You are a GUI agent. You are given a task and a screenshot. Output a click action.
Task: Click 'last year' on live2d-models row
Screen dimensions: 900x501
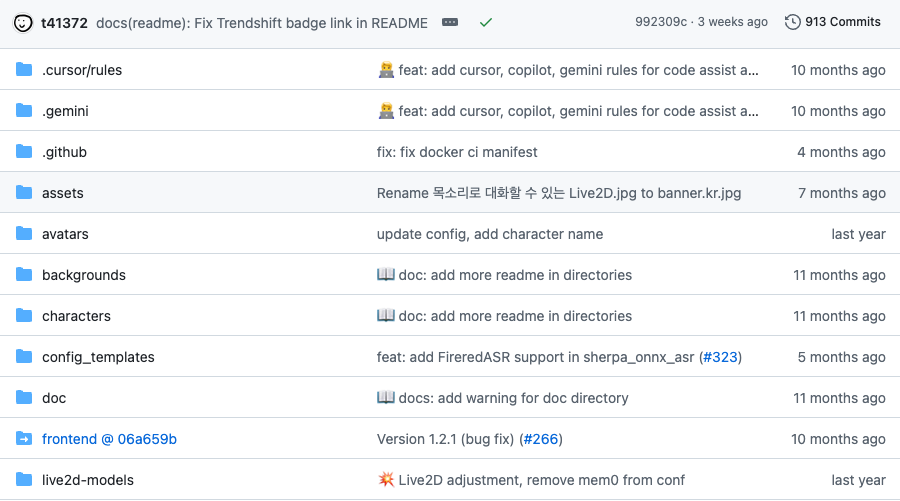(x=859, y=480)
